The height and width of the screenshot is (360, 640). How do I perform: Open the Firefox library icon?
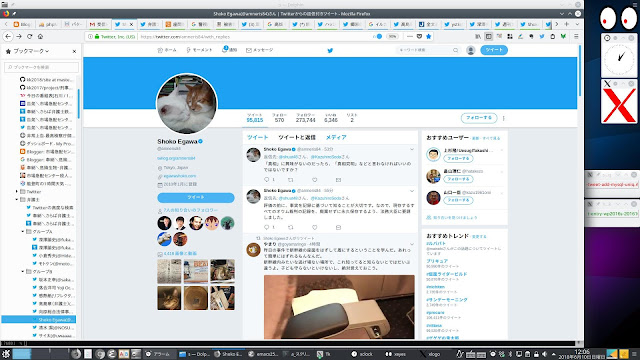[478, 36]
